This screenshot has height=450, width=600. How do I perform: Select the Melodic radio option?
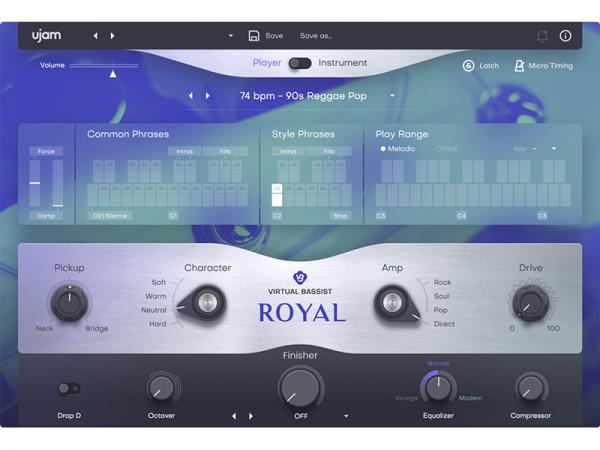tap(398, 148)
